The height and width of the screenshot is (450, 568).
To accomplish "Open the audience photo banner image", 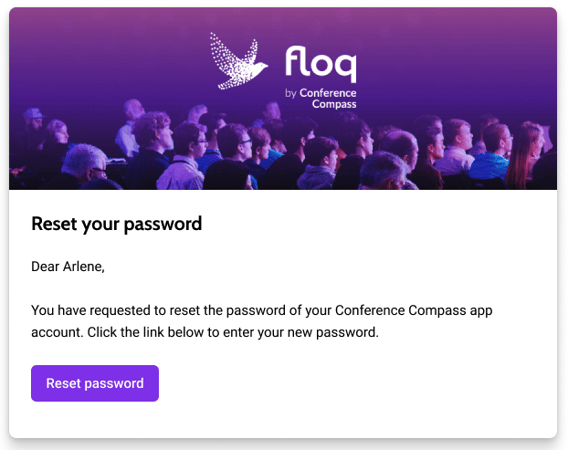I will coord(283,99).
